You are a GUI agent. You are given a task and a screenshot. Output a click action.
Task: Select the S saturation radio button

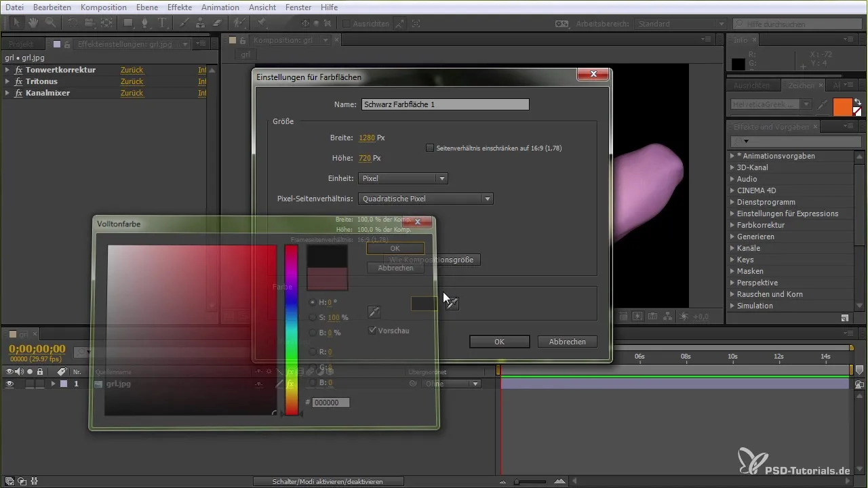click(x=312, y=317)
